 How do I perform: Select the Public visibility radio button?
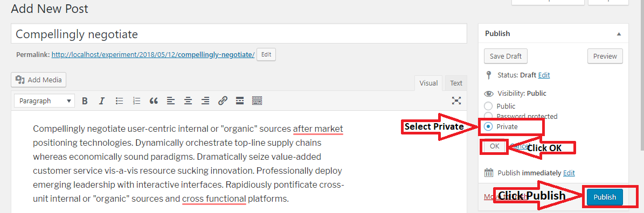[x=488, y=106]
